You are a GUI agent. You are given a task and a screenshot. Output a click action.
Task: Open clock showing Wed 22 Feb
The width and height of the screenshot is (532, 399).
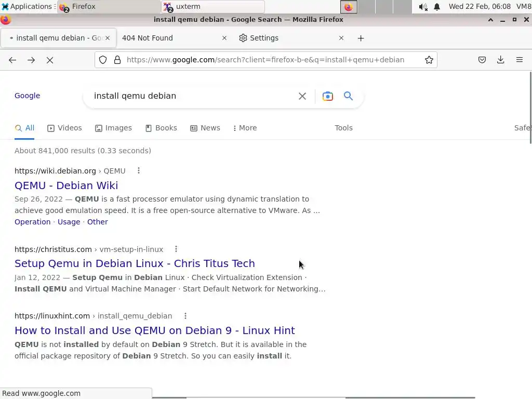tap(480, 6)
